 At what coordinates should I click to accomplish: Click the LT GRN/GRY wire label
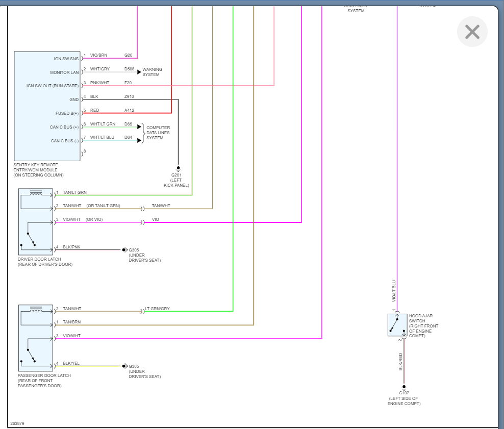pyautogui.click(x=157, y=309)
